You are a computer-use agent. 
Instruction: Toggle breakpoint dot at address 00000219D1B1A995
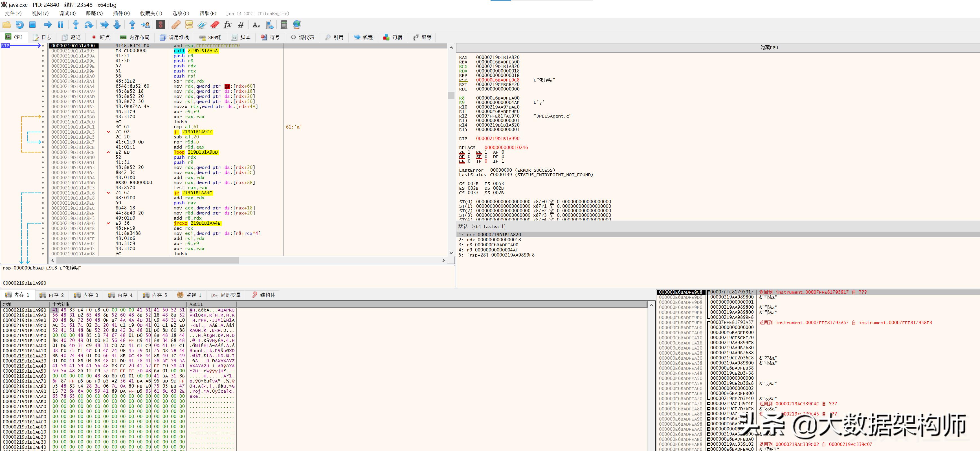[x=43, y=51]
